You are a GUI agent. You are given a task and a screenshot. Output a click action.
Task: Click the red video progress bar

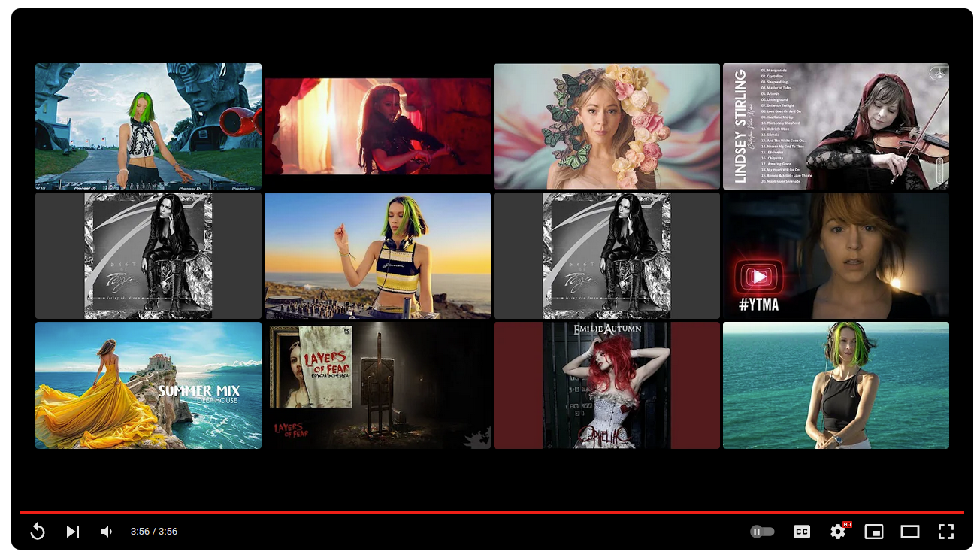click(492, 512)
